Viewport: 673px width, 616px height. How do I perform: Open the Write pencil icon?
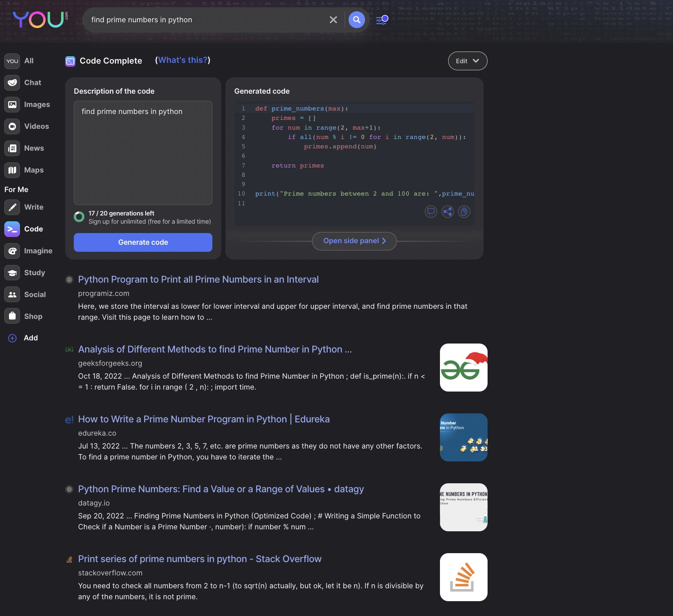pos(12,207)
